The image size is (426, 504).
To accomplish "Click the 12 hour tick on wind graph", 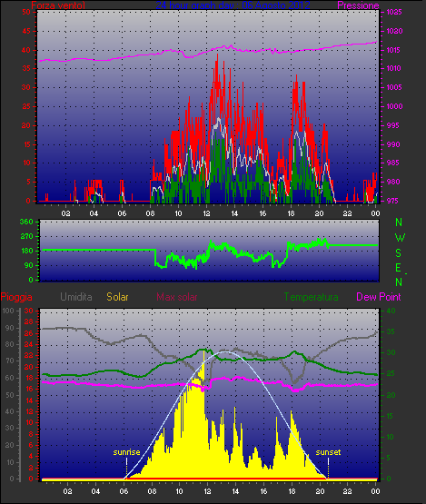I will (206, 213).
